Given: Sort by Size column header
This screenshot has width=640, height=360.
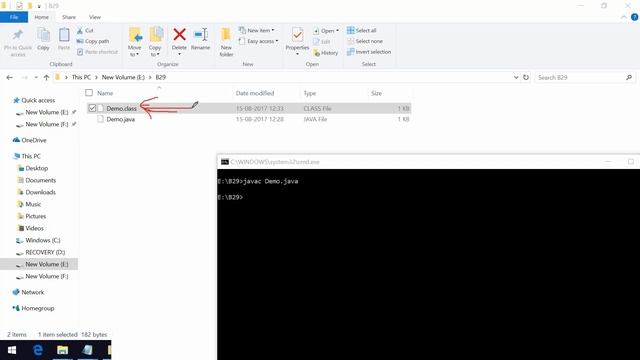Looking at the screenshot, I should [376, 93].
